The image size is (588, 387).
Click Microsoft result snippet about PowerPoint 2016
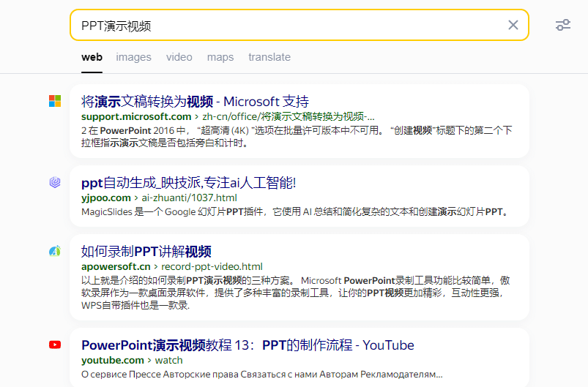297,137
